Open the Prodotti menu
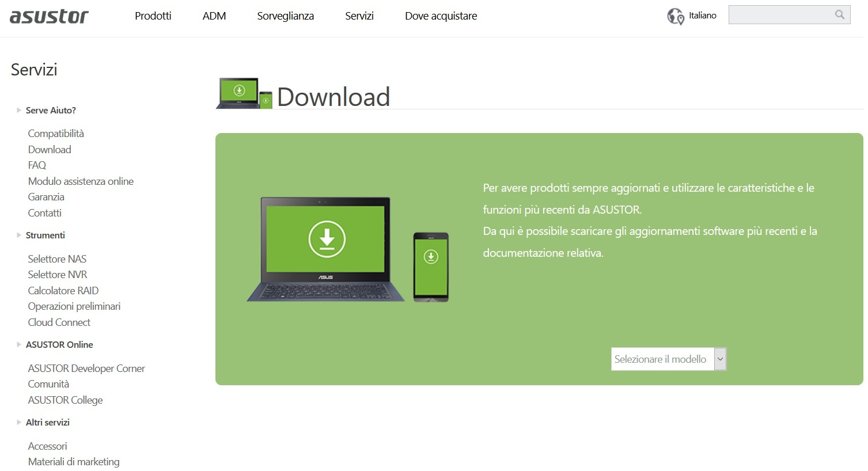Image resolution: width=868 pixels, height=471 pixels. point(153,16)
